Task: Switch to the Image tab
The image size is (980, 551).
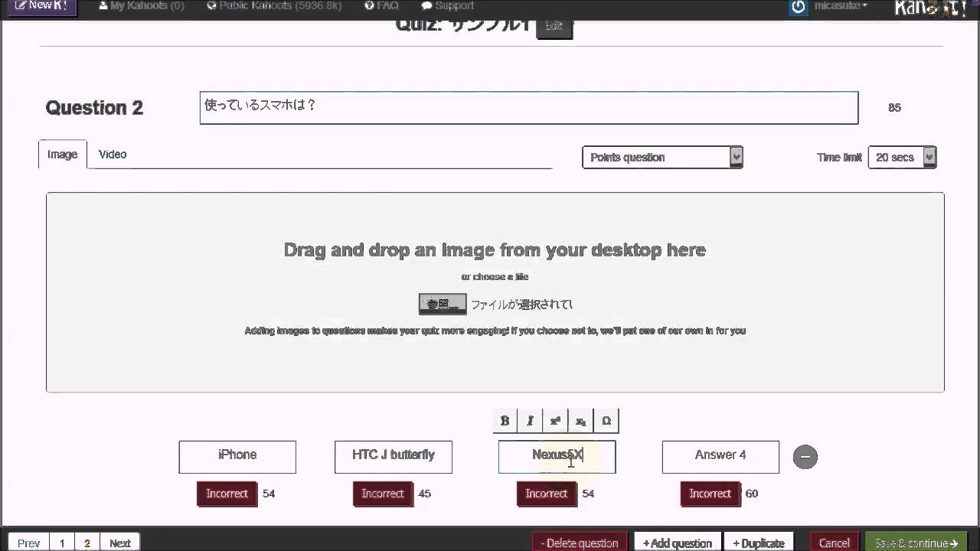Action: pos(63,155)
